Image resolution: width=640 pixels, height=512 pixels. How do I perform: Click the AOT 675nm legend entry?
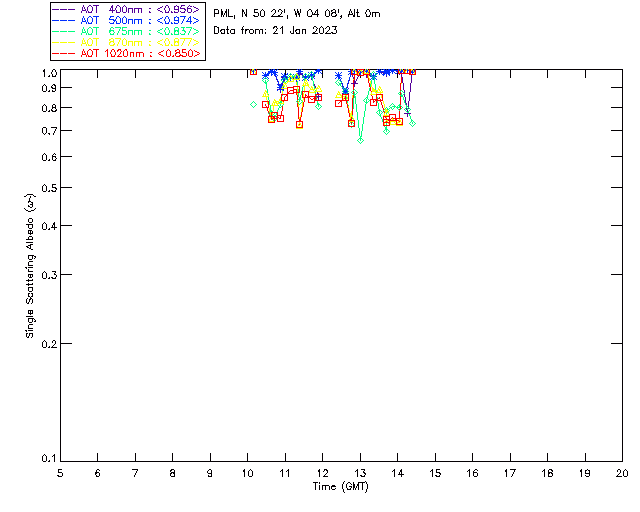(126, 31)
